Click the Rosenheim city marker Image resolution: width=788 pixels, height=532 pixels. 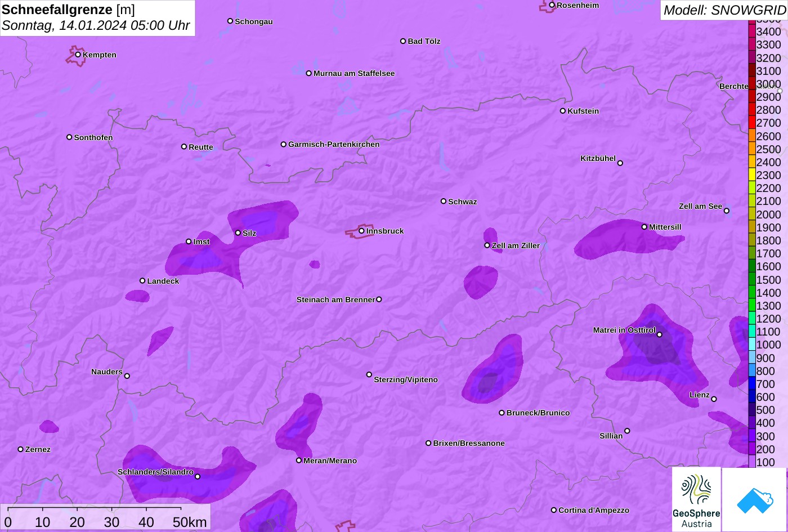(552, 5)
